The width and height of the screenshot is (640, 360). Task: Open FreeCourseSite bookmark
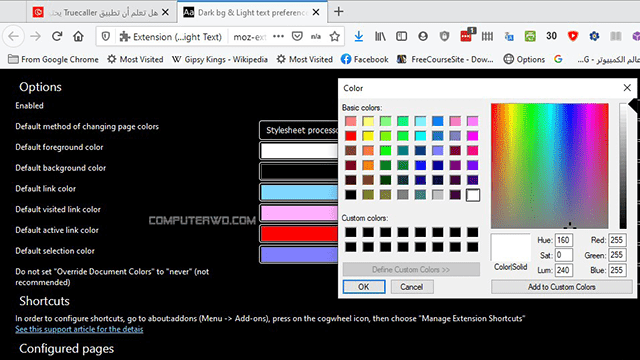click(445, 59)
